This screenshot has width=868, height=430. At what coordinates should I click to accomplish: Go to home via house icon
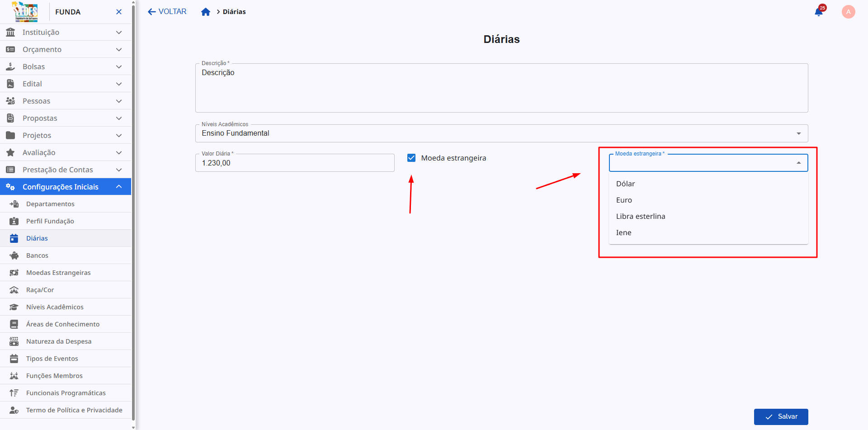206,12
